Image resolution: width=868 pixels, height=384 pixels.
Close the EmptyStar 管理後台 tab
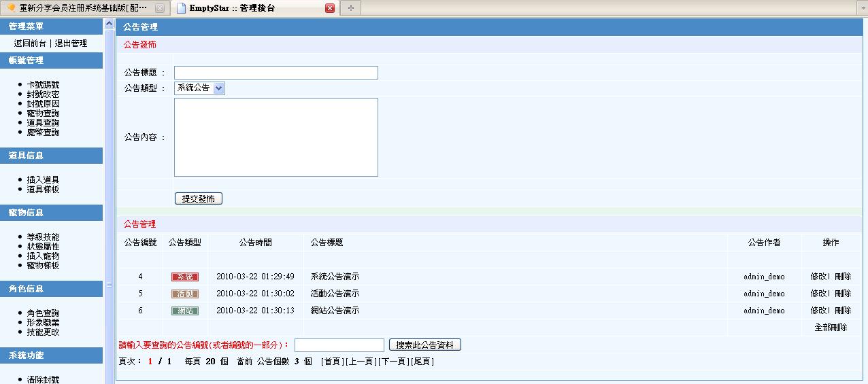pos(330,8)
